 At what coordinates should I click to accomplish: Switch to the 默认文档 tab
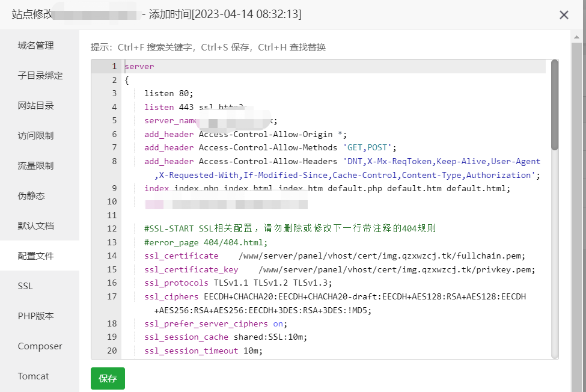[x=36, y=226]
